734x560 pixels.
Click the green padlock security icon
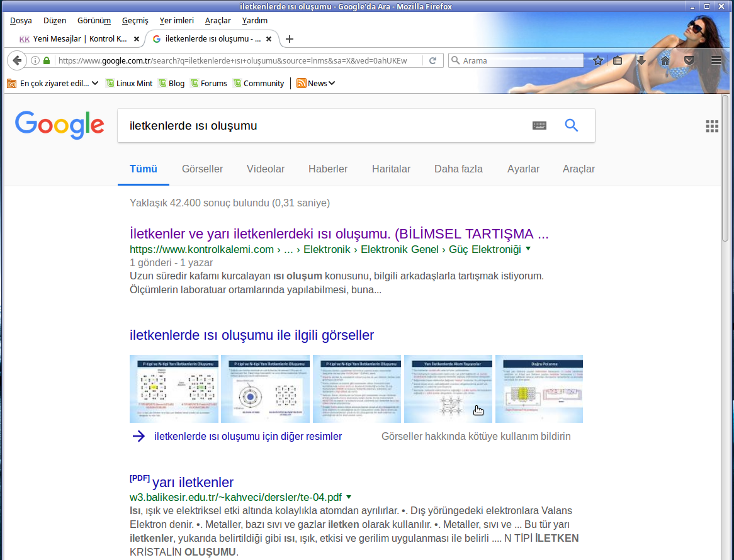pos(47,60)
